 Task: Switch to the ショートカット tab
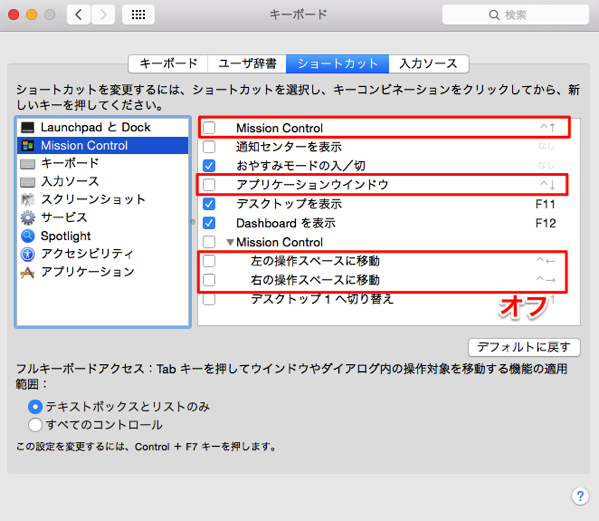pos(338,63)
